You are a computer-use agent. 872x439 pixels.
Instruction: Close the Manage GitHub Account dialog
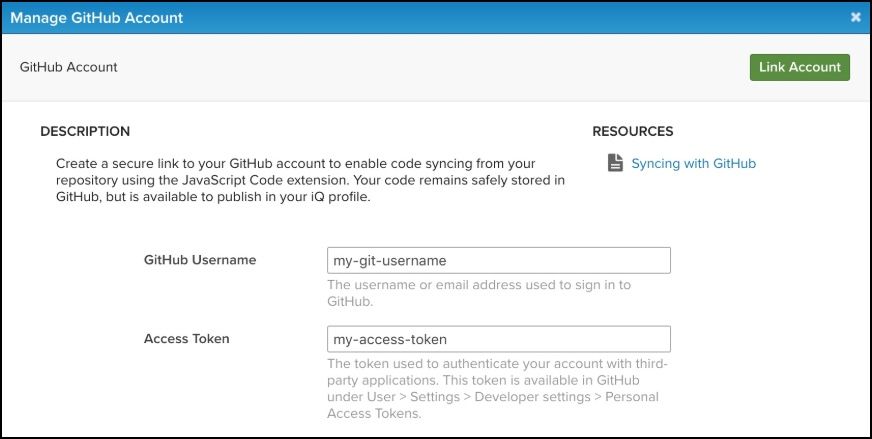[x=856, y=17]
